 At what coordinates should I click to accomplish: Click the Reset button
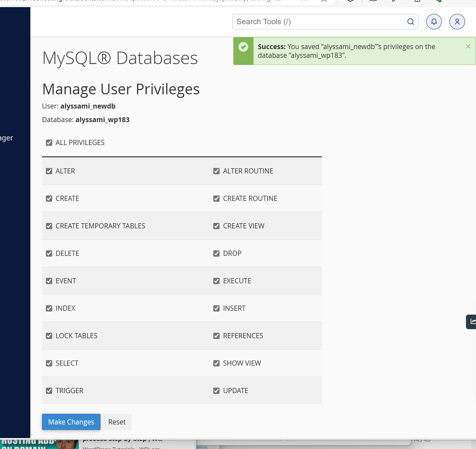[117, 422]
